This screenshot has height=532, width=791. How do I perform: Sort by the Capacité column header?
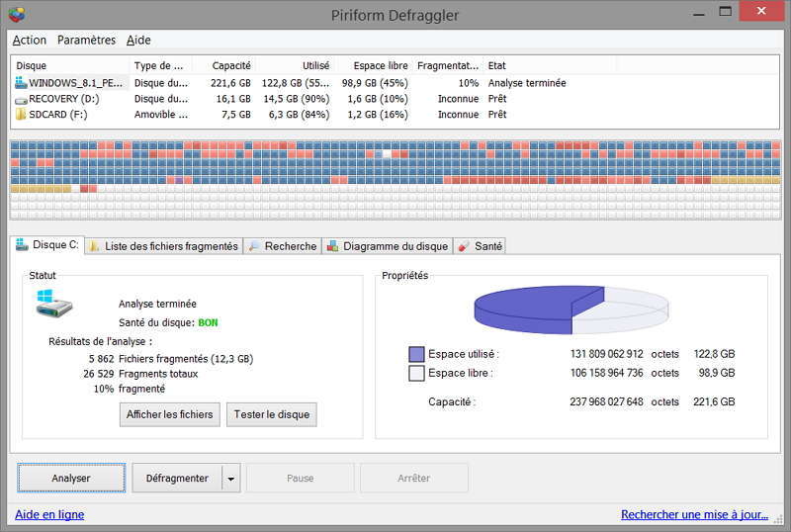[x=224, y=65]
